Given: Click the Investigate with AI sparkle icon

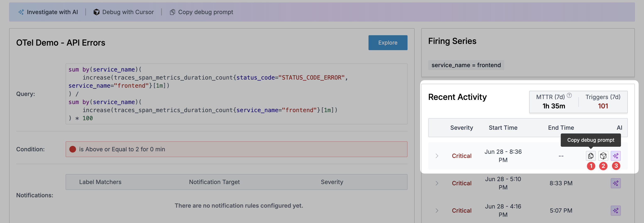Looking at the screenshot, I should pos(21,12).
